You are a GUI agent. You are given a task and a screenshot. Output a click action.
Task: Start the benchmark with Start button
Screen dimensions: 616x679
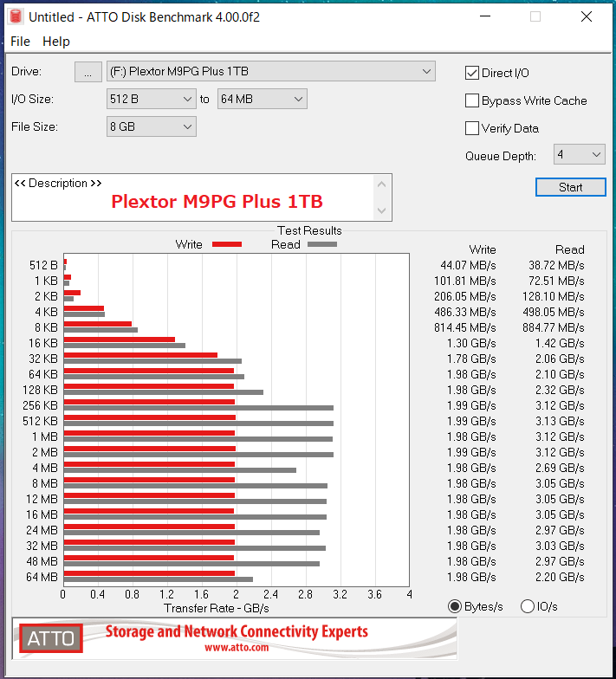pos(570,187)
